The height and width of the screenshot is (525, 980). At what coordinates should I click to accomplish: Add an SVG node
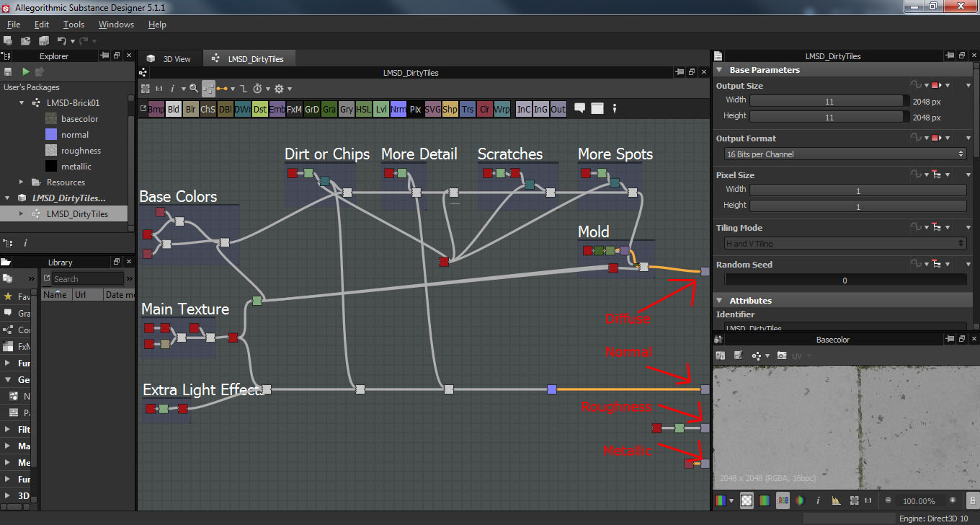point(433,109)
